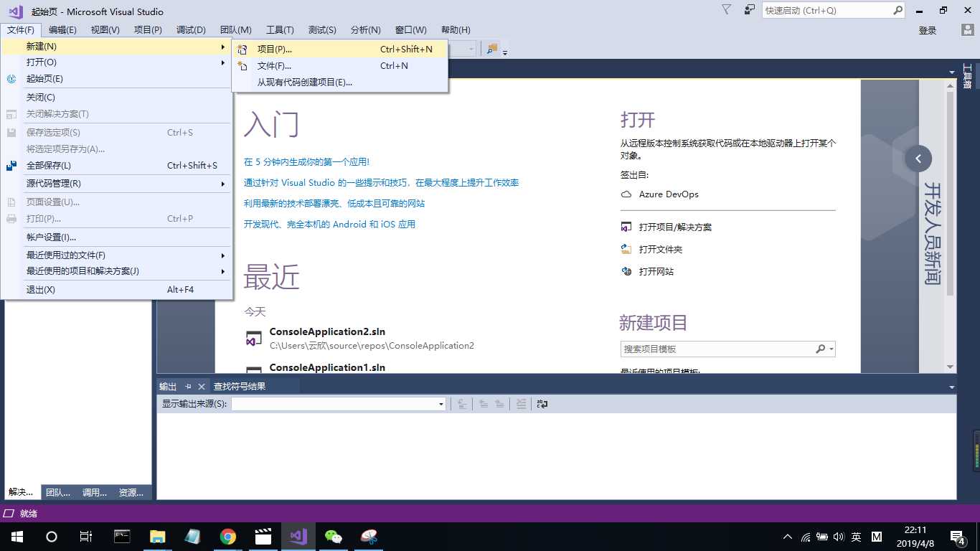Click the Azure DevOps cloud icon

(626, 194)
